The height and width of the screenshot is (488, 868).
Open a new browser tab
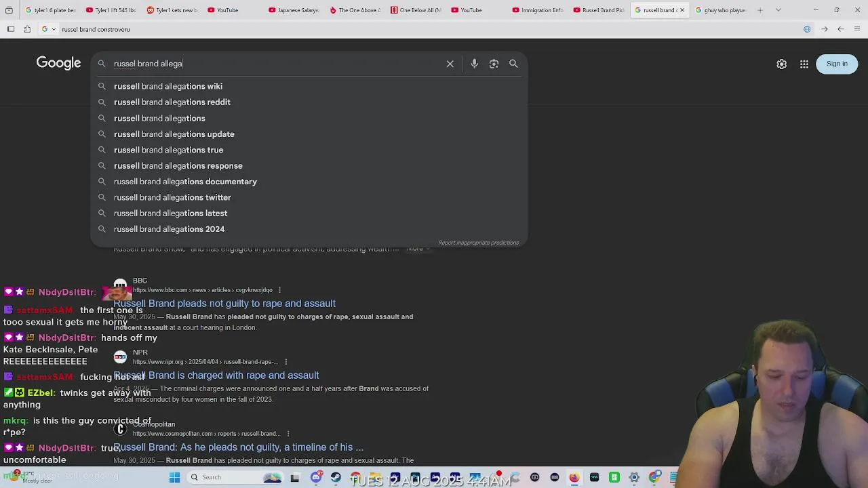coord(760,10)
